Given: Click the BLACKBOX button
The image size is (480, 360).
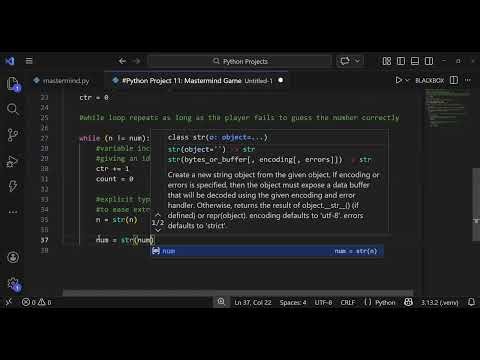Looking at the screenshot, I should point(430,80).
